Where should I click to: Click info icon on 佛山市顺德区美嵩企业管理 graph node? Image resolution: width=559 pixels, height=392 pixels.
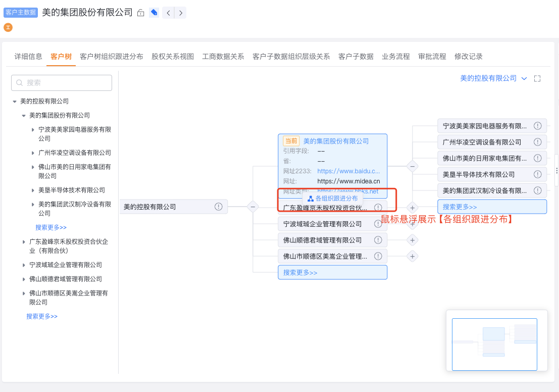[378, 256]
